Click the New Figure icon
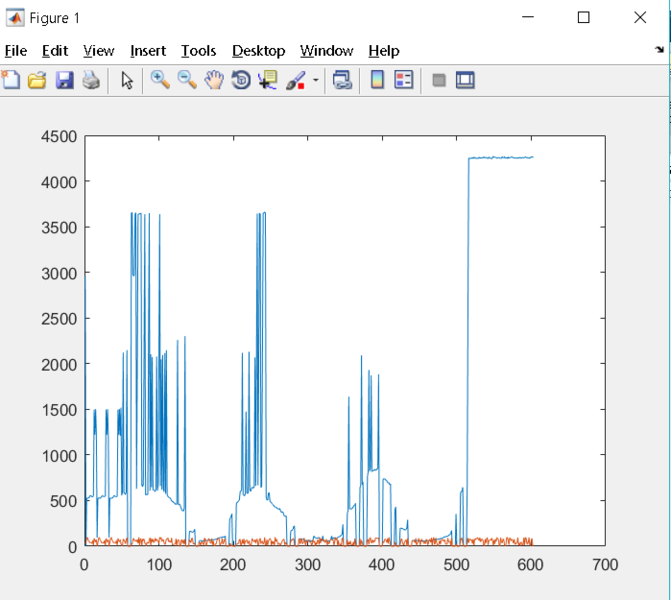The width and height of the screenshot is (671, 600). tap(11, 81)
